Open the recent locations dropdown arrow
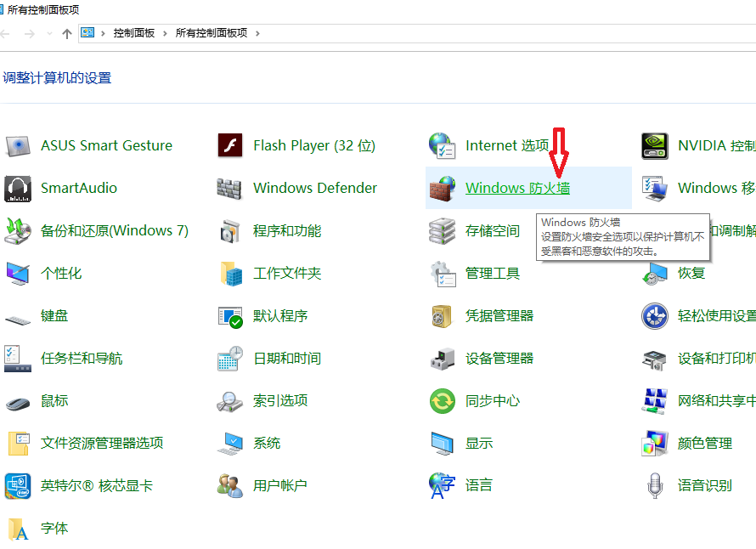 coord(49,33)
